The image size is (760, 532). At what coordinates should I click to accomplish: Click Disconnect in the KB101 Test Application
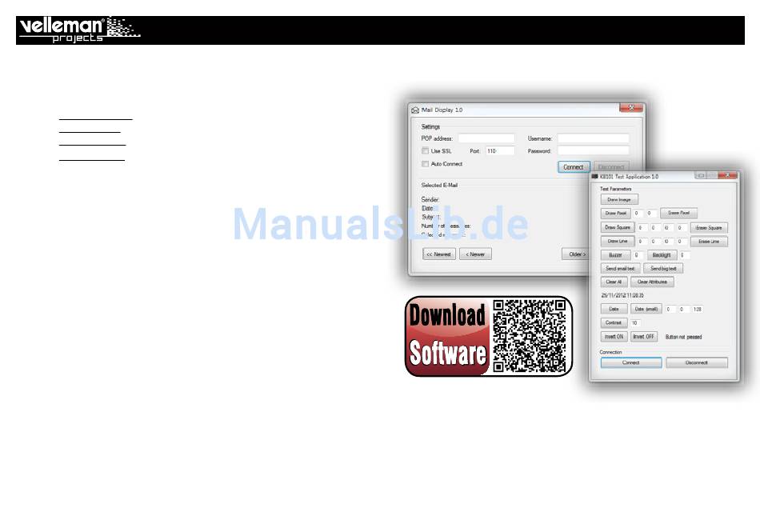click(697, 362)
